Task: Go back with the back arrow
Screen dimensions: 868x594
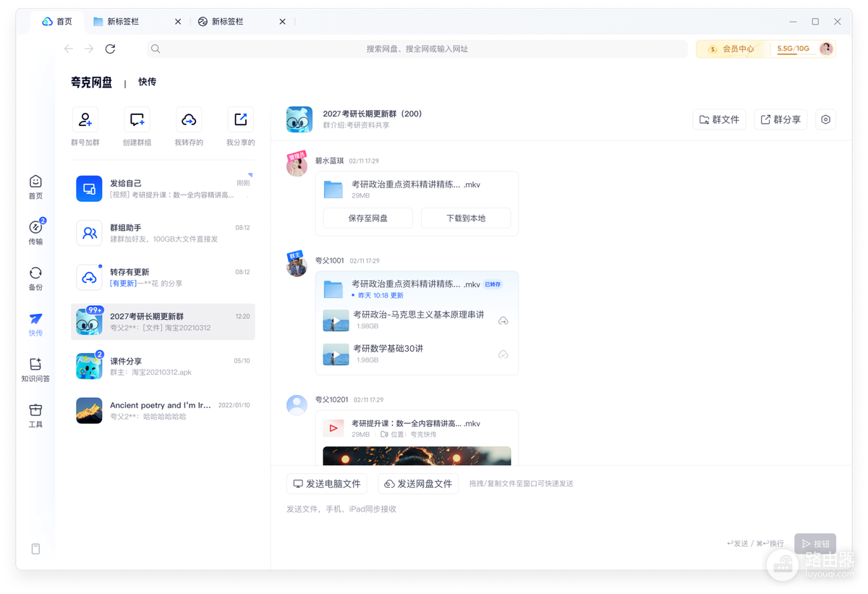Action: [69, 48]
